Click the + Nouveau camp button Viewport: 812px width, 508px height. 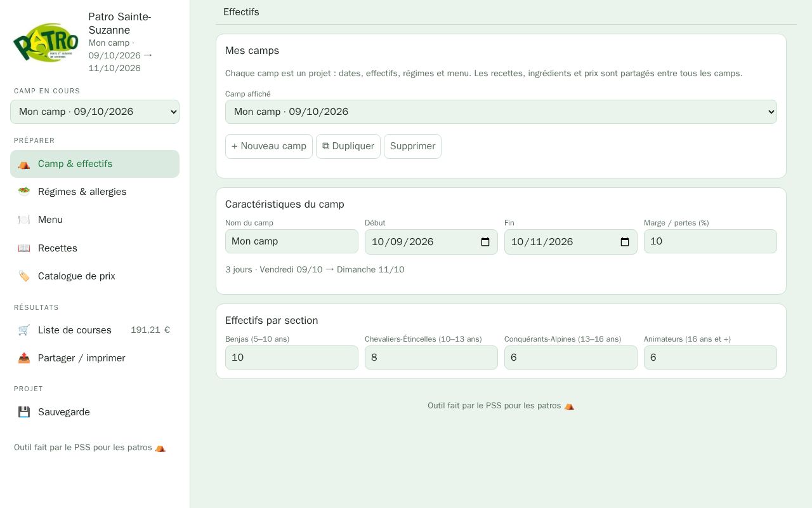(269, 146)
